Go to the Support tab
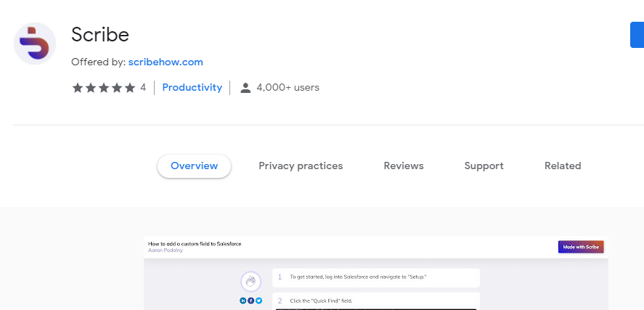Screen dimensions: 644x310 (484, 166)
